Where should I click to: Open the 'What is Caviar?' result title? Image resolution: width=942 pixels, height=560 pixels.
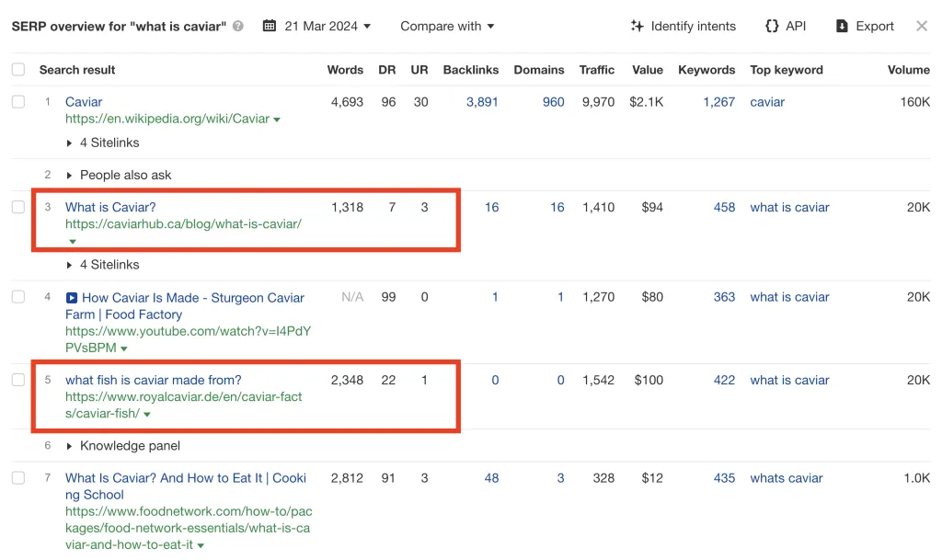(110, 208)
